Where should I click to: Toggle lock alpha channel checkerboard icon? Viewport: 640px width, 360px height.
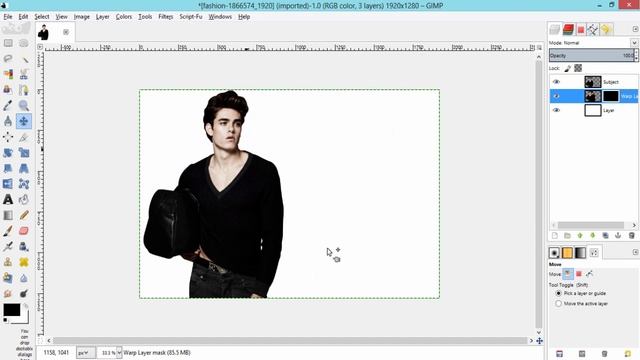(578, 68)
